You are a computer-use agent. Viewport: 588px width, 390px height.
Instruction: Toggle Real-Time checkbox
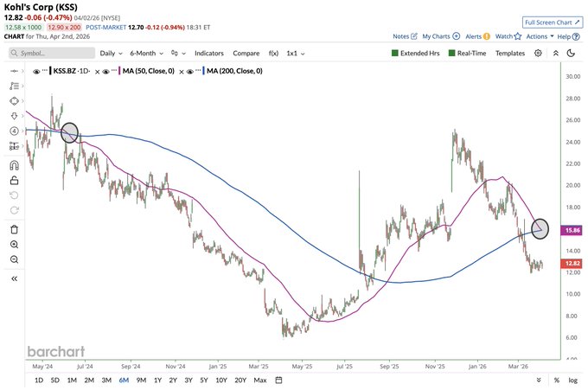[452, 53]
